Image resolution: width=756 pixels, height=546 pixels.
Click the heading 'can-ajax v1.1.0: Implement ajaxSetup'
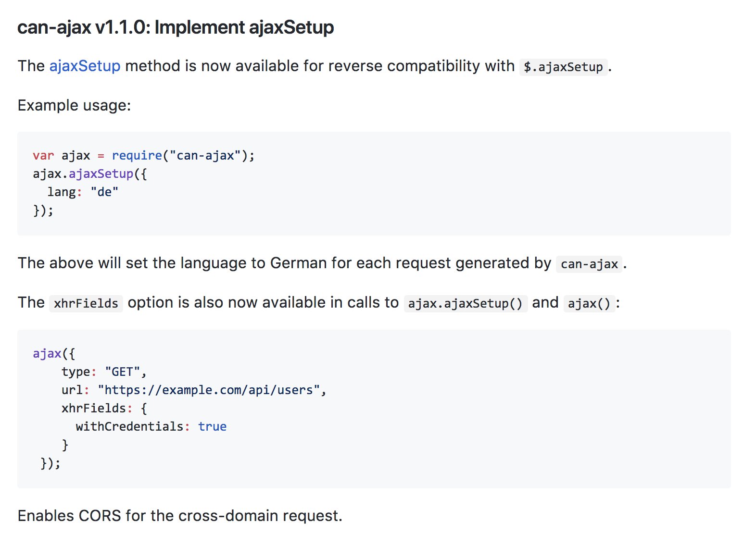pyautogui.click(x=176, y=27)
